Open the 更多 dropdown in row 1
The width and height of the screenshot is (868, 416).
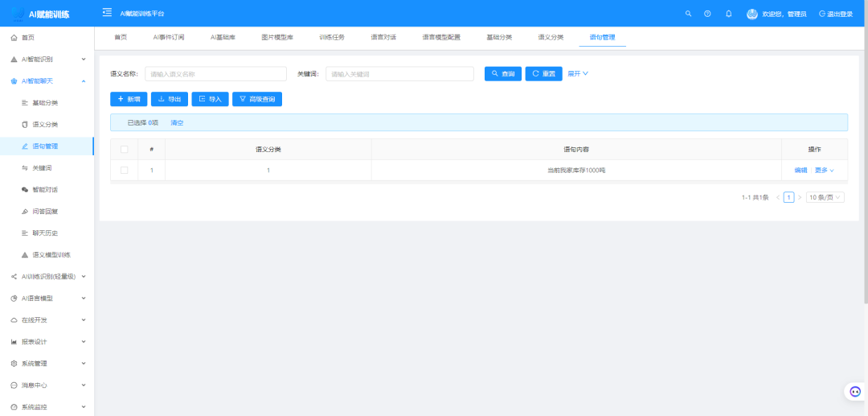click(825, 170)
